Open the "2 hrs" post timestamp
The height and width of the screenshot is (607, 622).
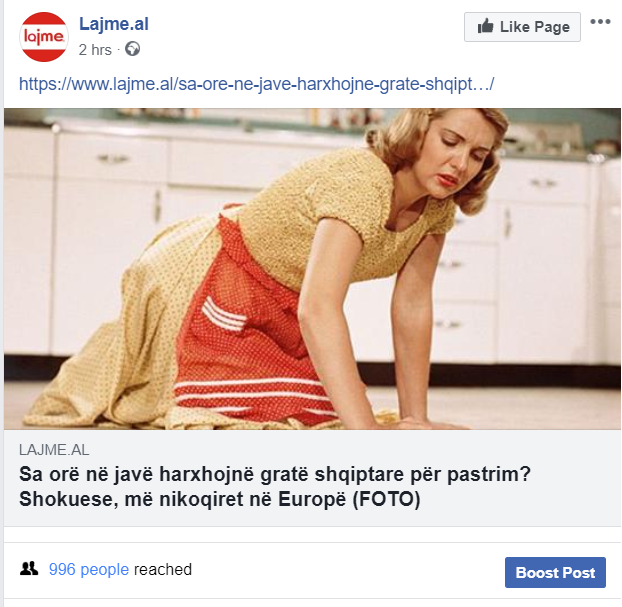pos(95,50)
